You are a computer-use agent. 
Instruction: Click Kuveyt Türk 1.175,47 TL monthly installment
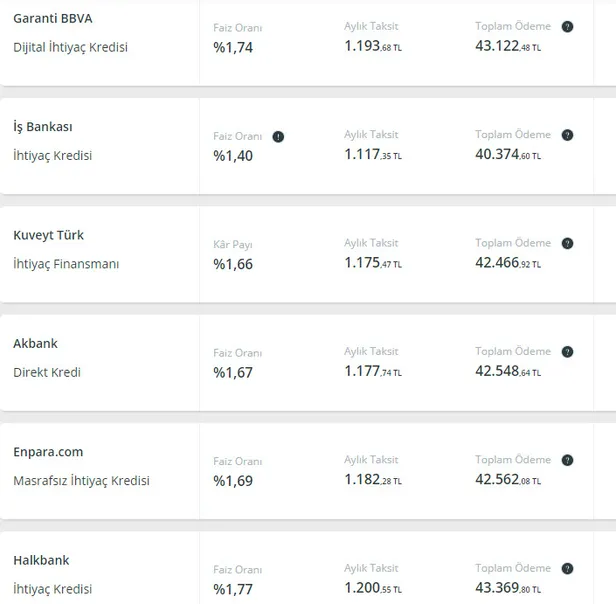(x=373, y=263)
